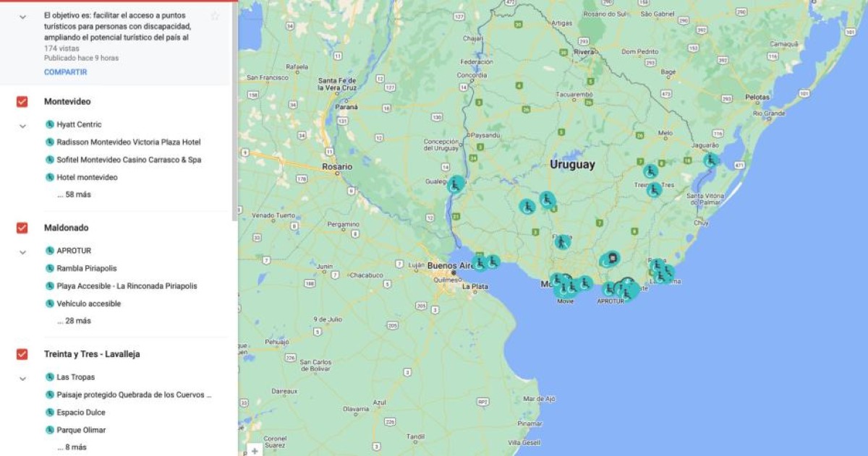Select Vehículo accesible in the list
This screenshot has height=456, width=868.
[89, 304]
